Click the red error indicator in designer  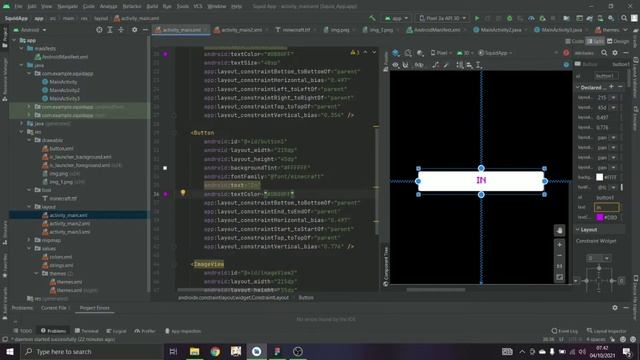click(566, 53)
